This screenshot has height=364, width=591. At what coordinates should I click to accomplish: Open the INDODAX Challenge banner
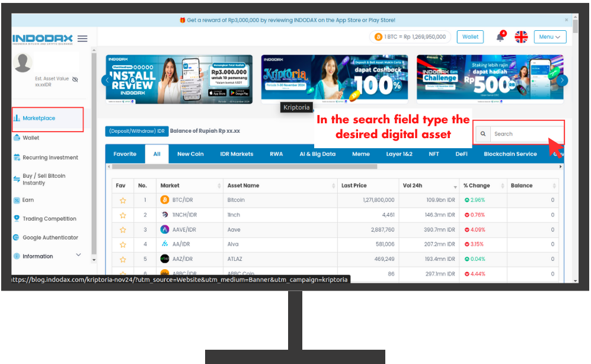coord(490,79)
